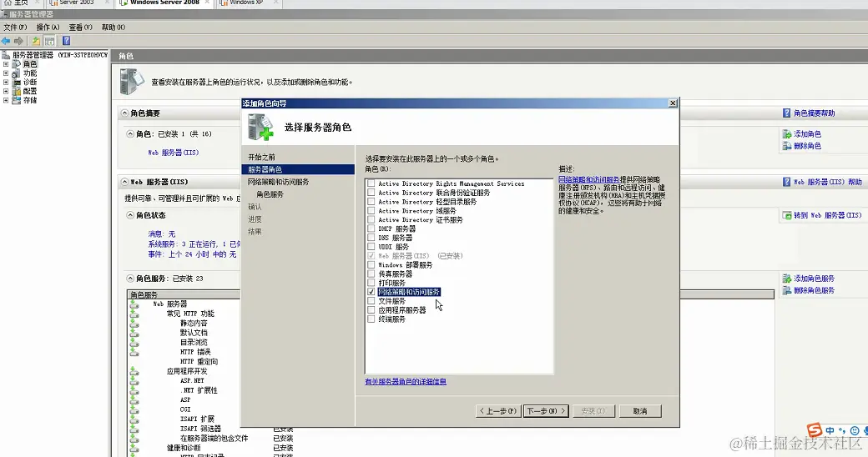Open 有关服务器角色的详细信息 link
This screenshot has width=868, height=457.
406,382
